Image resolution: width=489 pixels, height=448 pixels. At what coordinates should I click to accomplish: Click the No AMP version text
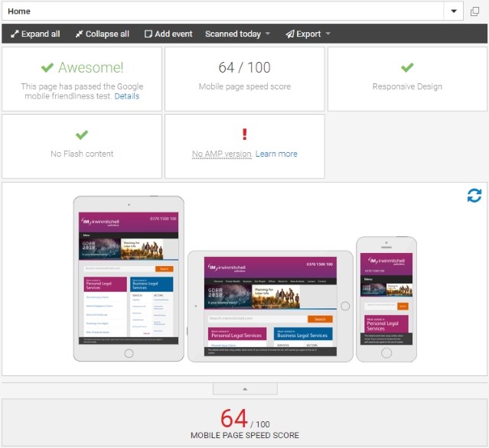[x=222, y=154]
